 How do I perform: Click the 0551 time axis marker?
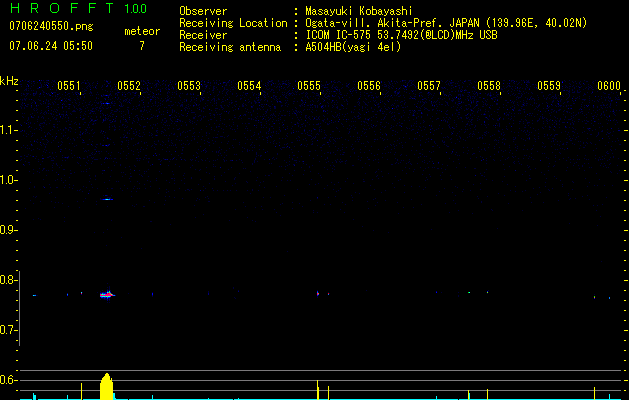69,86
